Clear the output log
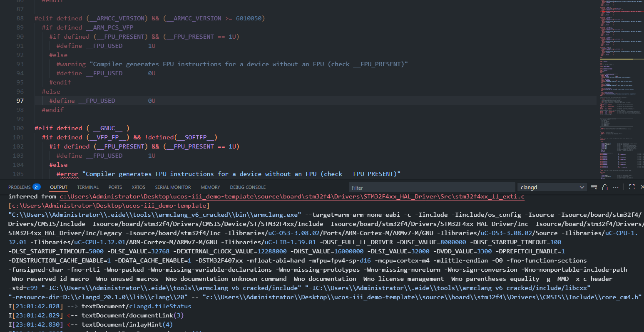644x332 pixels. click(x=594, y=187)
